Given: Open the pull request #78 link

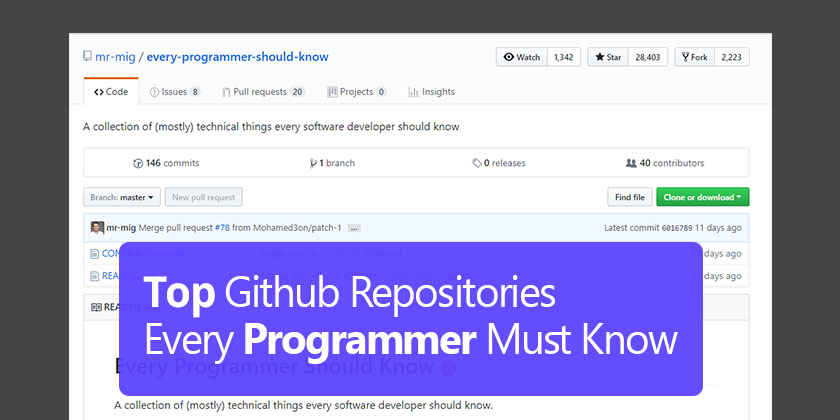Looking at the screenshot, I should click(222, 228).
